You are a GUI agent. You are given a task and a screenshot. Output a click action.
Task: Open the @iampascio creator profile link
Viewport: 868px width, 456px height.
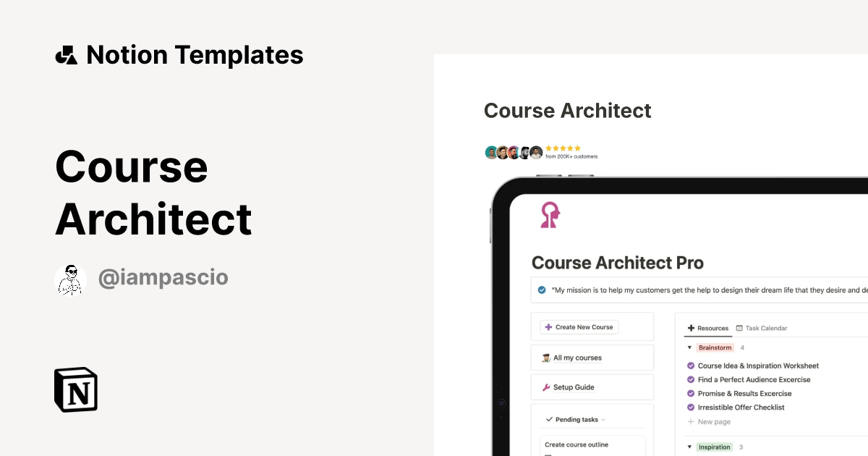pos(163,277)
